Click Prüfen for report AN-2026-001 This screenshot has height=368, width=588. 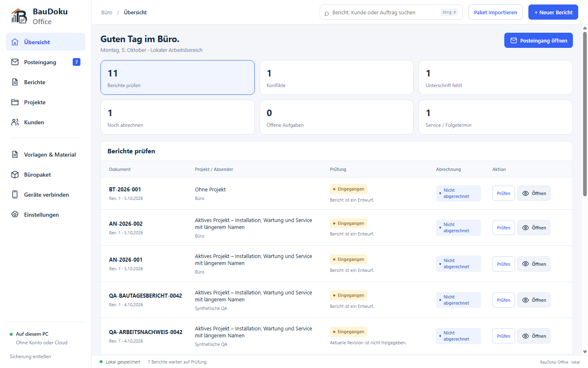coord(503,264)
